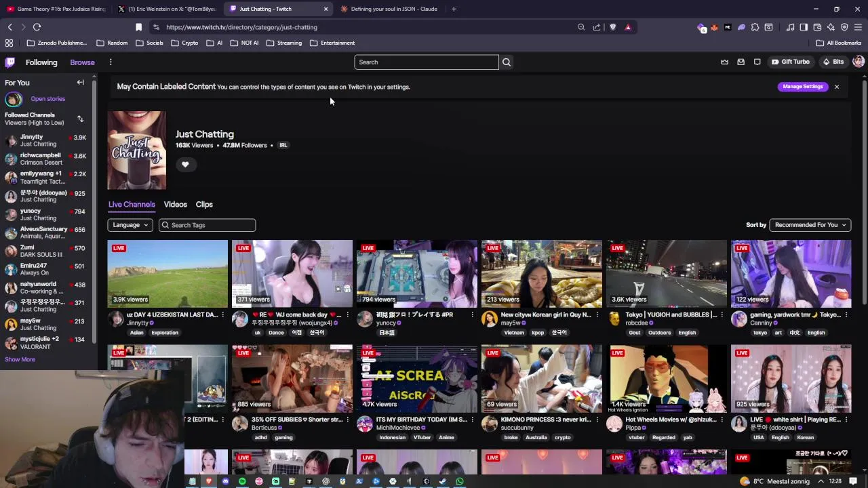Click the VTuber tag under MichiMochievee
This screenshot has height=488, width=868.
[x=422, y=437]
